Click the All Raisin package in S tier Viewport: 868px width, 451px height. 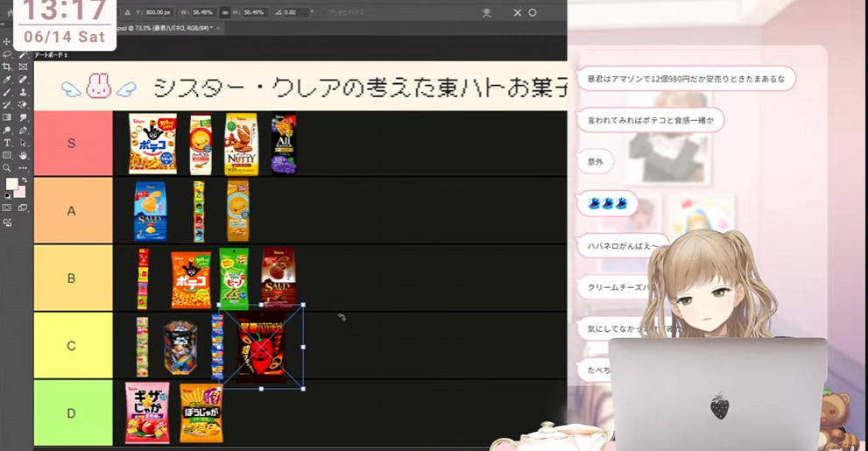pos(284,144)
